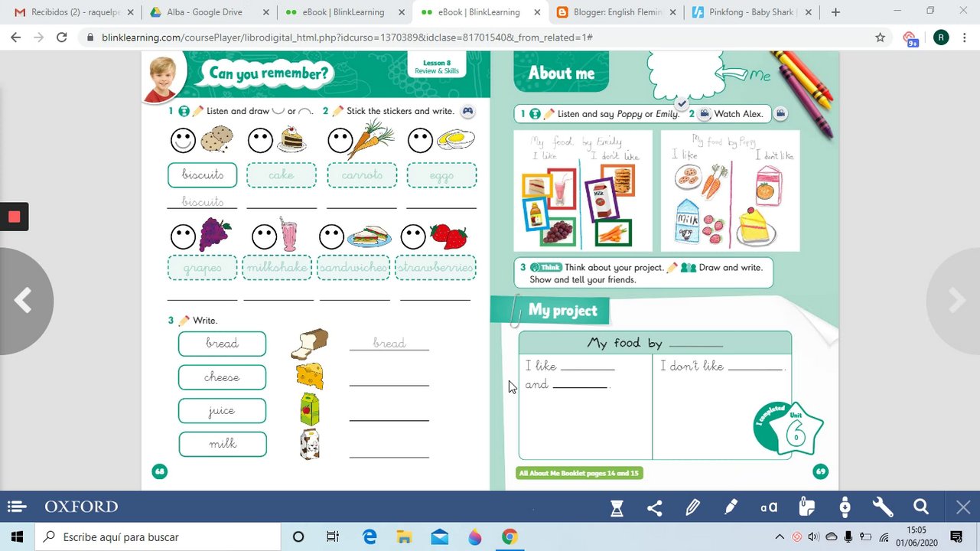Open the wrench settings tool
The image size is (980, 551).
883,507
